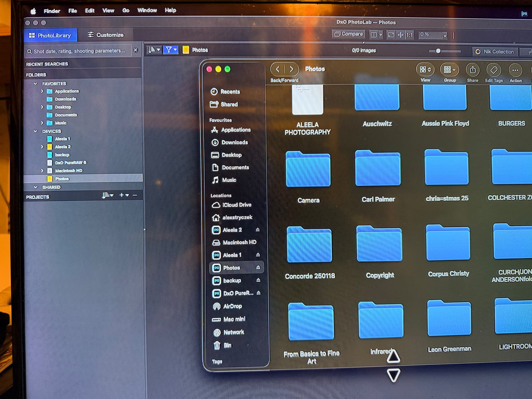Click the Edit Tags icon
532x399 pixels.
point(493,70)
